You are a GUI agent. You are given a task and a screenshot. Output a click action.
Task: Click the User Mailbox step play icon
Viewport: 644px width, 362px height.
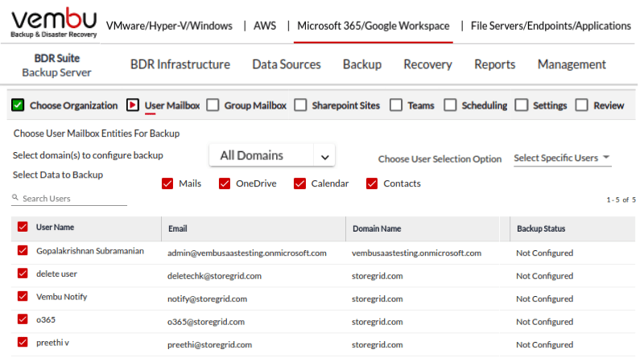(133, 105)
